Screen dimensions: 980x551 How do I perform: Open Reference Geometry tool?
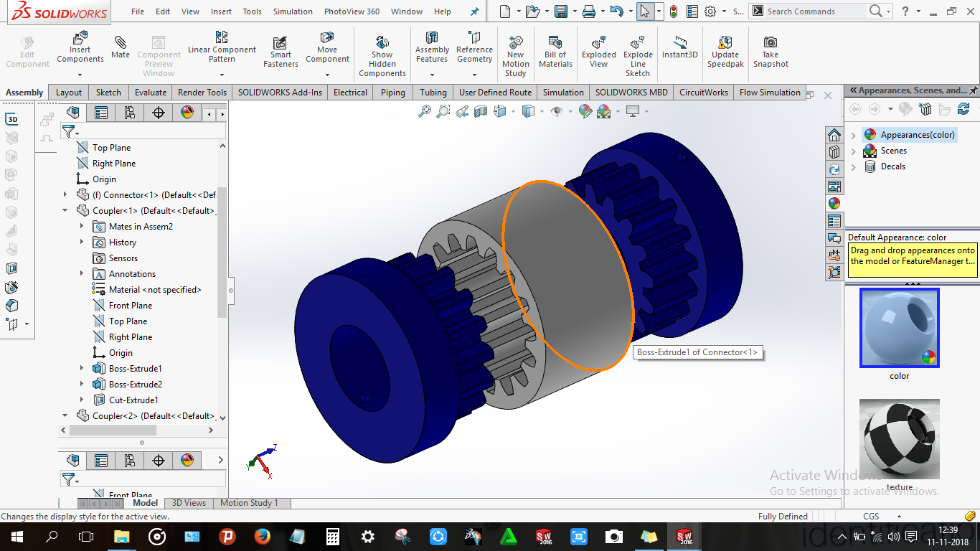(474, 47)
